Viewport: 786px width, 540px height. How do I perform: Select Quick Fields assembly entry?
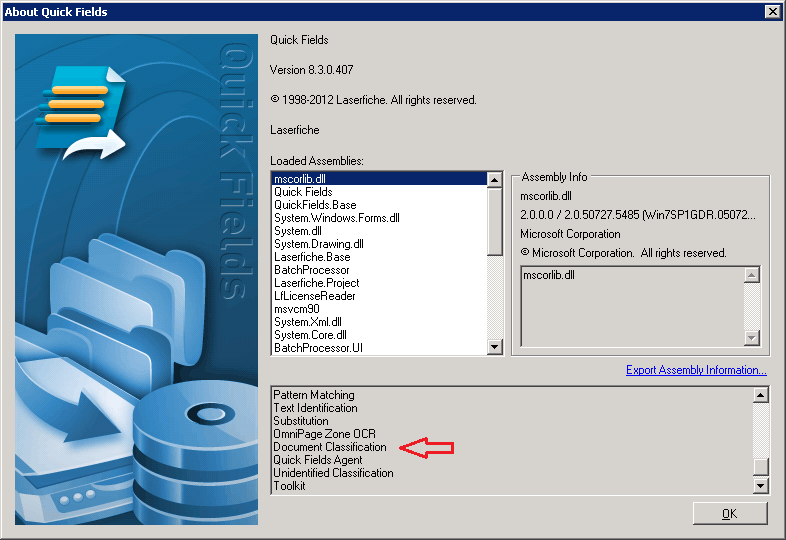pyautogui.click(x=379, y=192)
